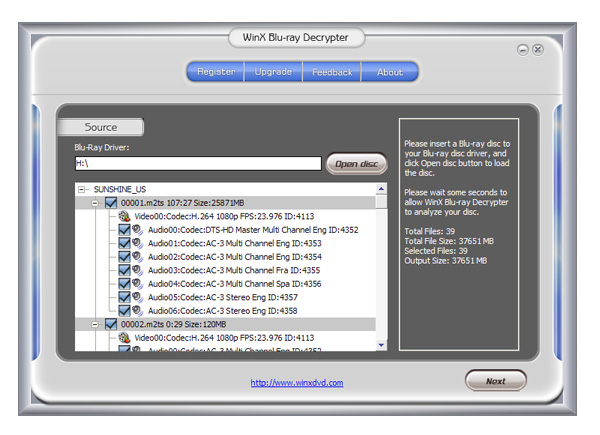Open the www.winxdvd.com link
600x435 pixels.
tap(297, 383)
